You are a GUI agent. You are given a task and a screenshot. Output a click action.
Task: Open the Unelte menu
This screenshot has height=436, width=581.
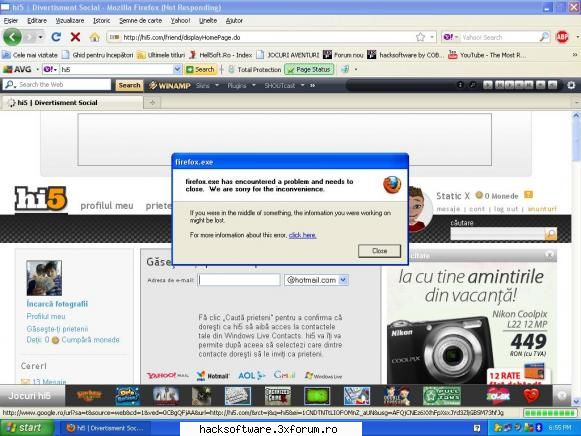(208, 21)
